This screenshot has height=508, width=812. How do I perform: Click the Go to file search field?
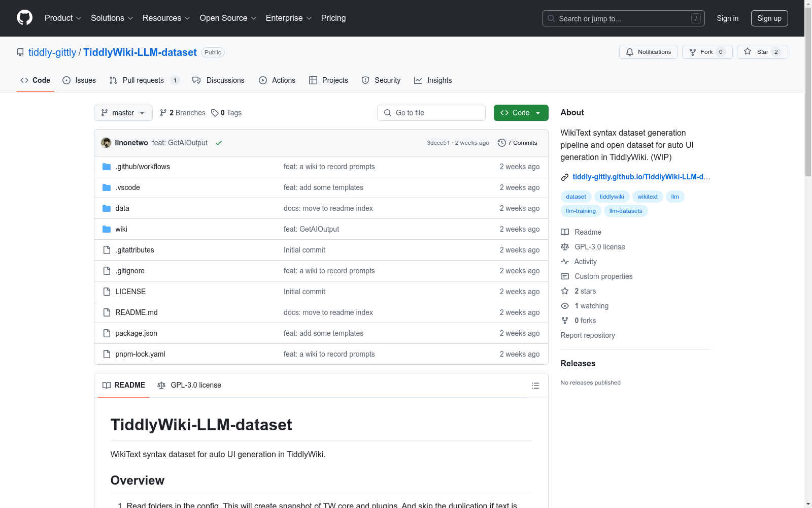[431, 113]
